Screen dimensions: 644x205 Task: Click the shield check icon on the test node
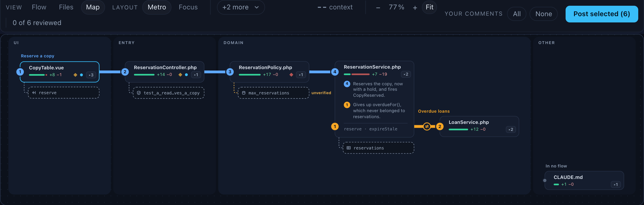pos(139,93)
